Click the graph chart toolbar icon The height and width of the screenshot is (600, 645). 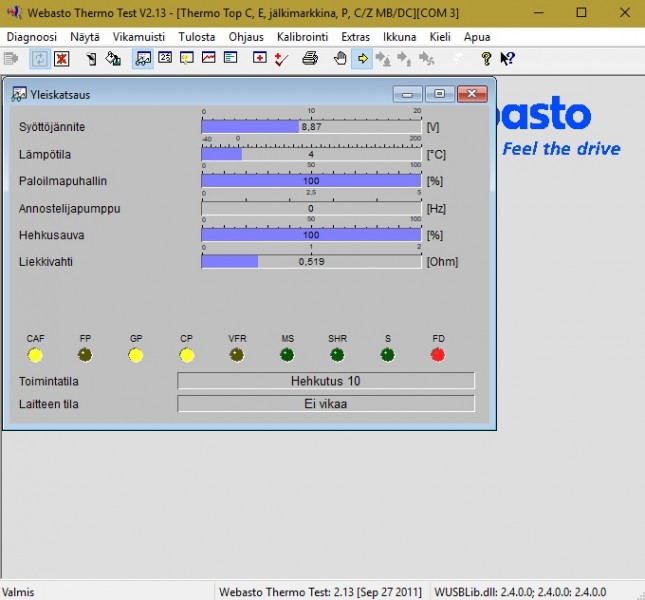(x=209, y=59)
